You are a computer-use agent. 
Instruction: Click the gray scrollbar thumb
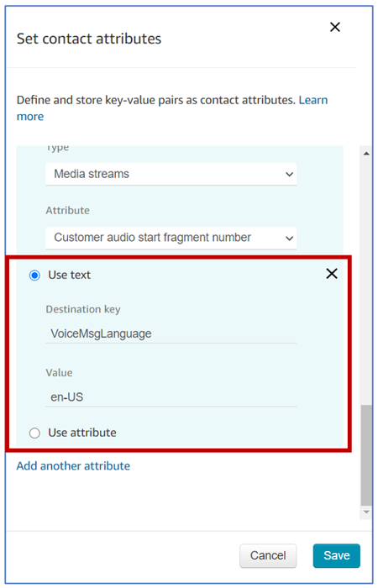click(x=366, y=455)
